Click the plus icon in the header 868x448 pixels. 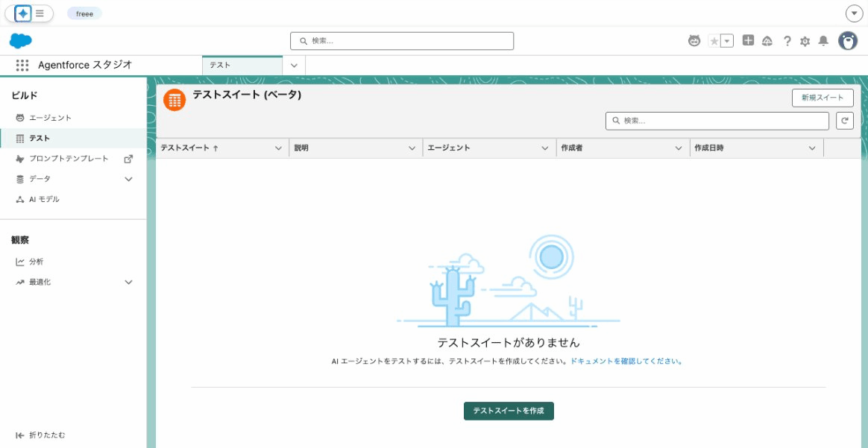tap(748, 41)
